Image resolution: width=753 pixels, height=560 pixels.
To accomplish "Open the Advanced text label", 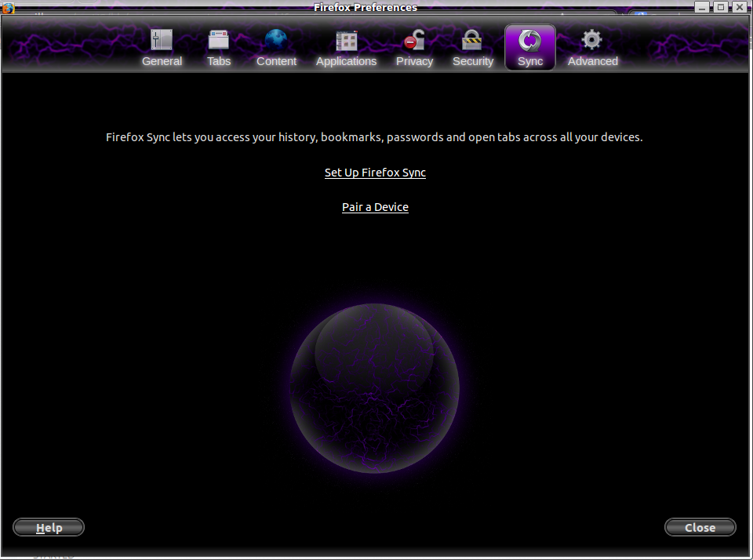I will [x=592, y=61].
